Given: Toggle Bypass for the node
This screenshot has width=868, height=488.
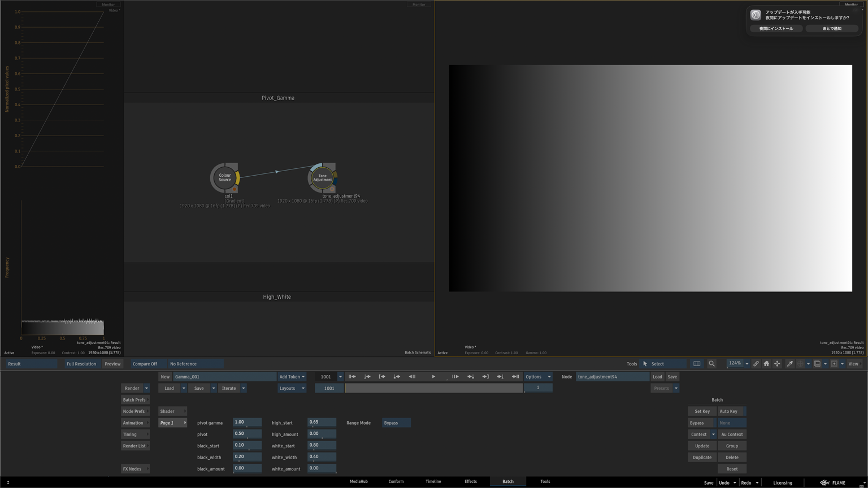Looking at the screenshot, I should click(702, 423).
